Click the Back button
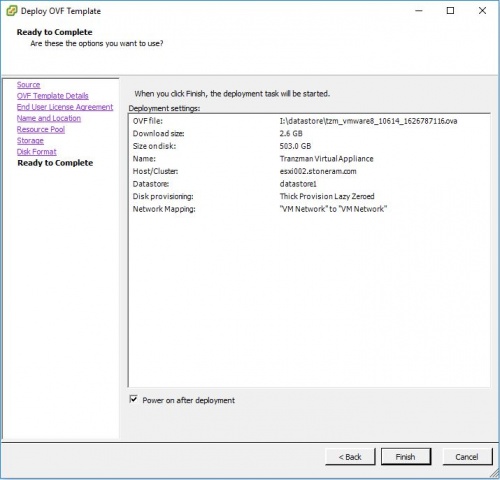This screenshot has width=500, height=480. (350, 457)
